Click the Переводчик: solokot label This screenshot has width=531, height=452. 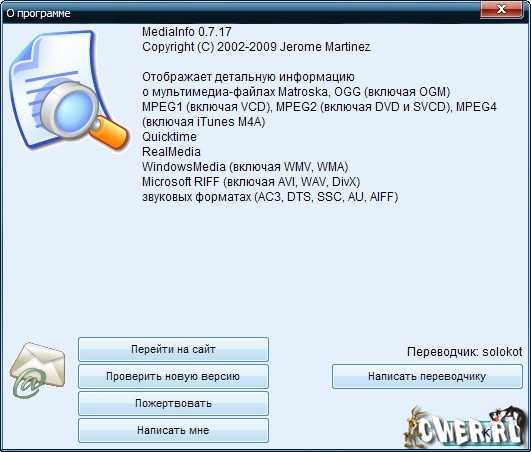coord(465,352)
